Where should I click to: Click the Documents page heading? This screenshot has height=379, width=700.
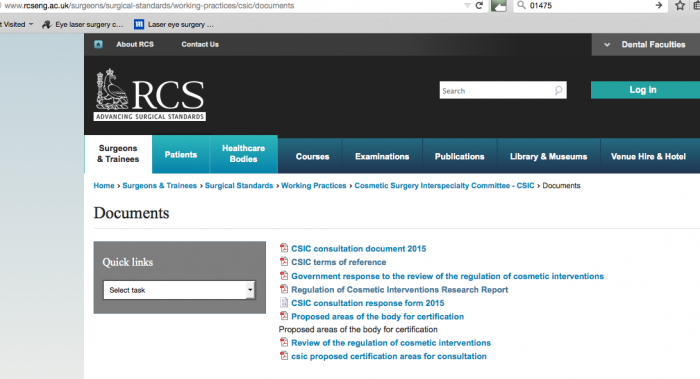[131, 213]
